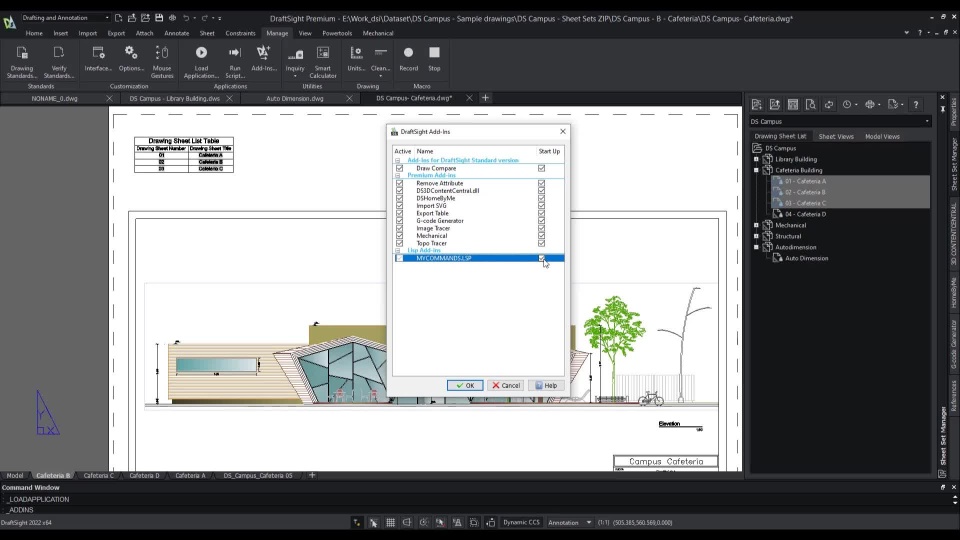The image size is (960, 540).
Task: Uncheck Active checkbox for Draw Compare
Action: (x=400, y=168)
